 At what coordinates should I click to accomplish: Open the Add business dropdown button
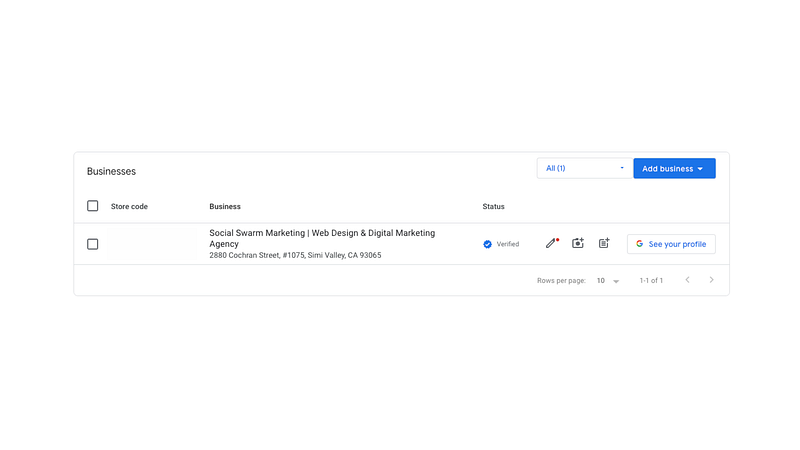(674, 168)
